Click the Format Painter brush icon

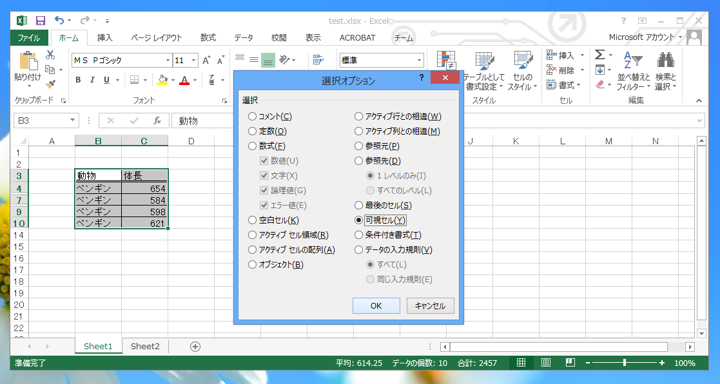pyautogui.click(x=50, y=85)
